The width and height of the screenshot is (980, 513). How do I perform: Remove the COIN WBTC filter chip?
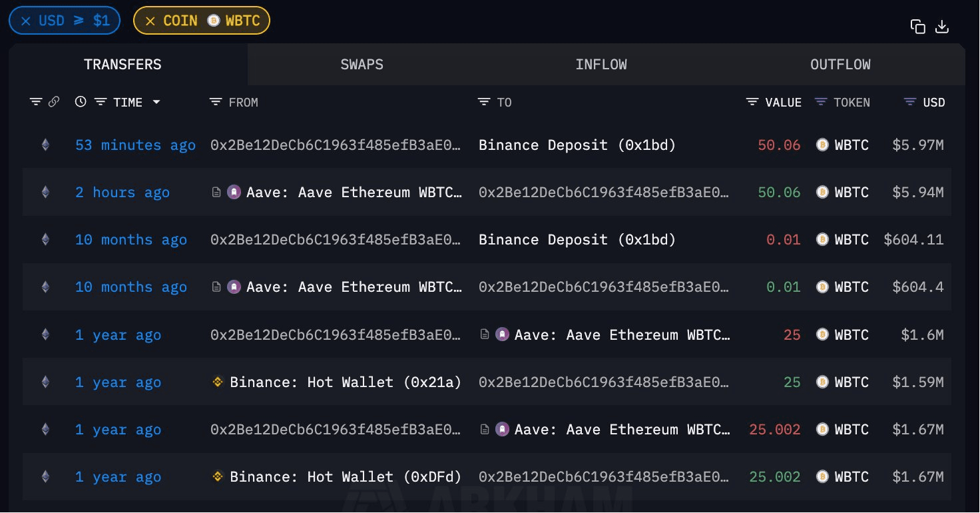[x=150, y=21]
